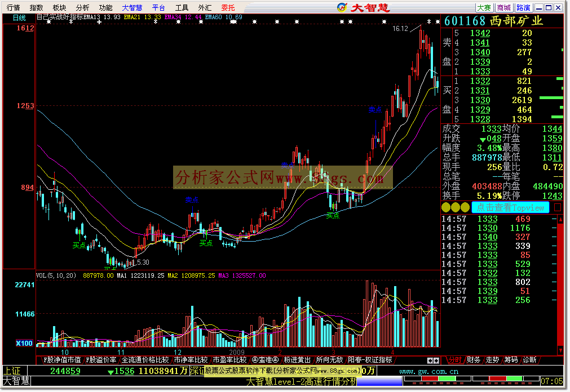
Task: Click the EMA60 10.69 indicator label
Action: pos(224,17)
